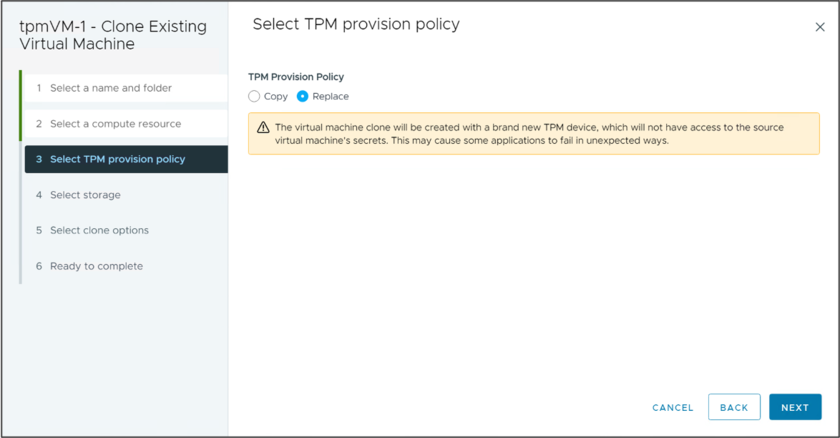
Task: Click the BACK button
Action: [734, 407]
